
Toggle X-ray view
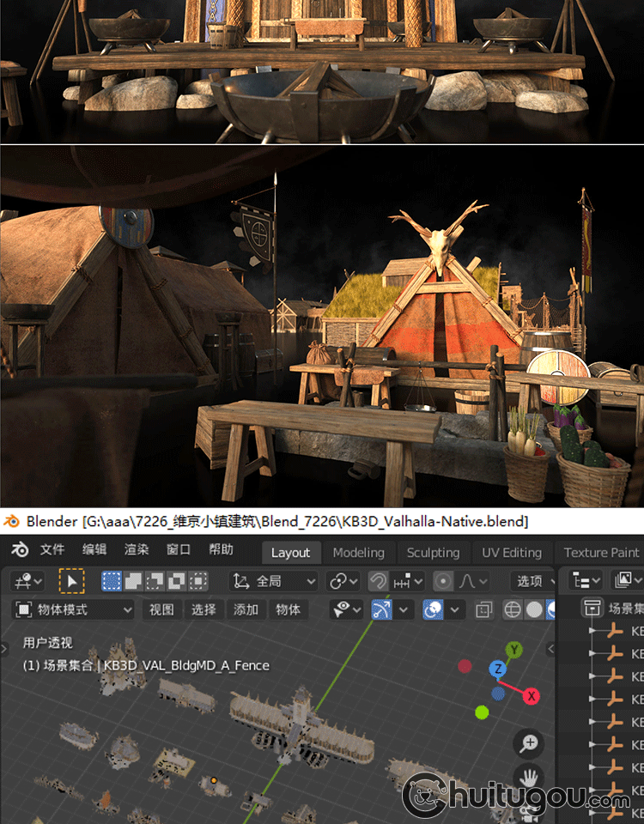(x=483, y=610)
